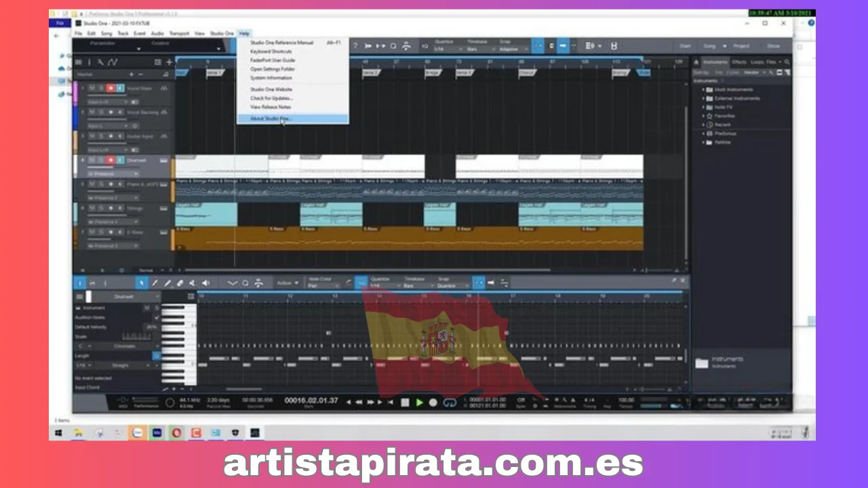Solo the Vocal Main track
Viewport: 868px width, 488px height.
point(101,87)
